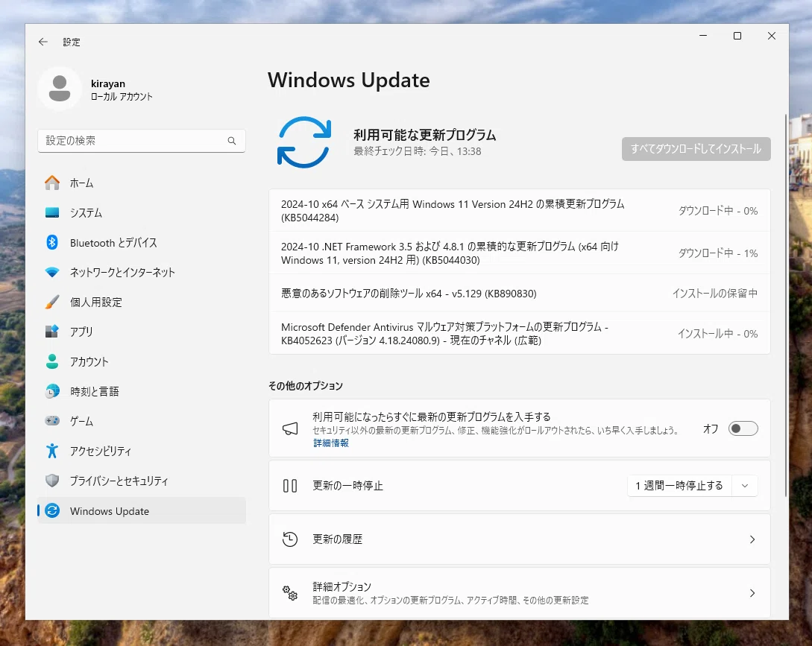Viewport: 812px width, 646px height.
Task: Click the Accounts (アカウント) person icon
Action: point(51,361)
